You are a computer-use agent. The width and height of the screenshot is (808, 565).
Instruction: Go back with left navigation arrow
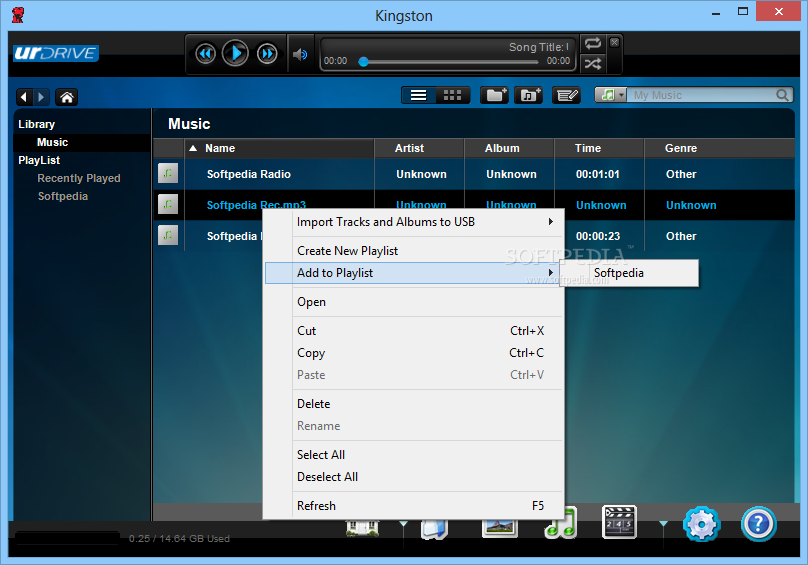point(24,97)
